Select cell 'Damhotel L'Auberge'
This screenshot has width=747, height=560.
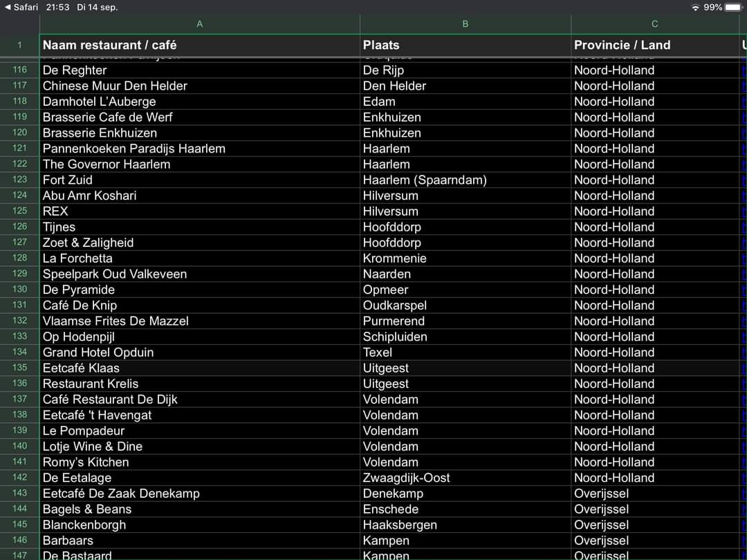[200, 102]
